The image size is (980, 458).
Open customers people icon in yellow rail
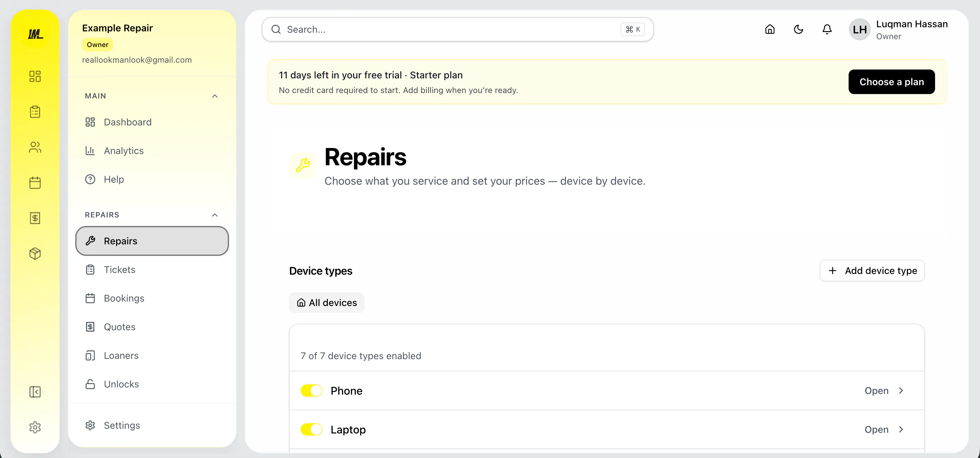pos(35,147)
